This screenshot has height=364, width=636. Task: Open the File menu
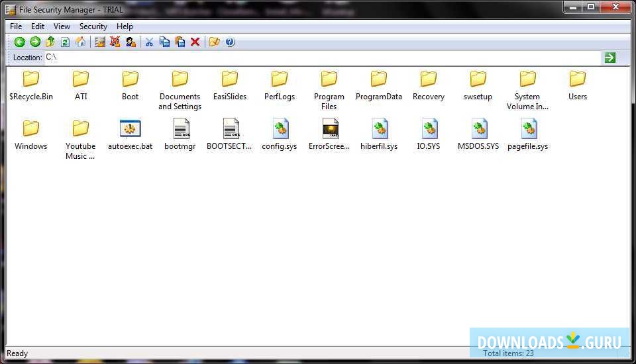[x=16, y=26]
